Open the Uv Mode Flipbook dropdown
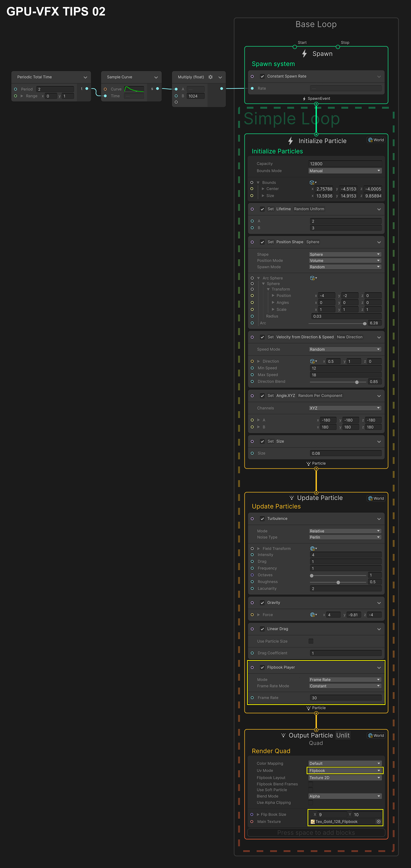Viewport: 411px width, 868px height. (345, 771)
